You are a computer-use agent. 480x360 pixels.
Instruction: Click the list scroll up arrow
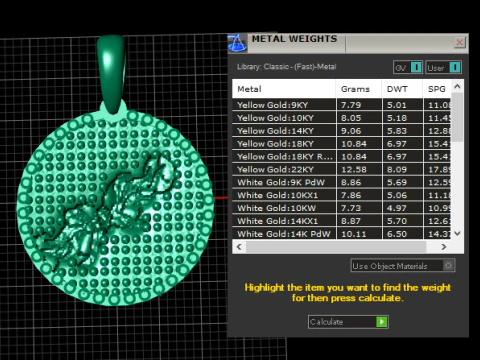pyautogui.click(x=457, y=87)
